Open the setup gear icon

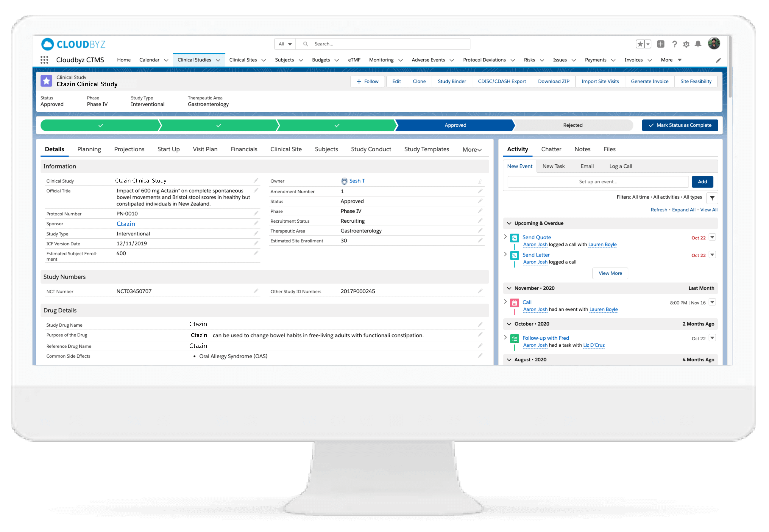686,44
